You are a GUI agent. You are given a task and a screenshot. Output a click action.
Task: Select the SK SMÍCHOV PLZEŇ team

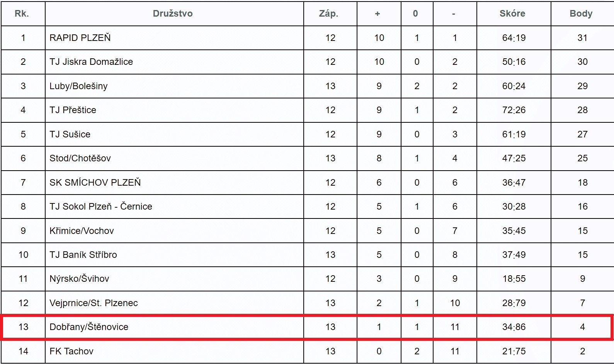coord(95,183)
